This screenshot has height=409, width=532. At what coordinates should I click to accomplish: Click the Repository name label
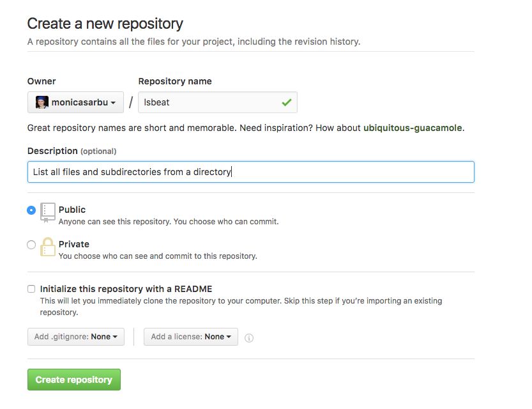click(x=175, y=81)
